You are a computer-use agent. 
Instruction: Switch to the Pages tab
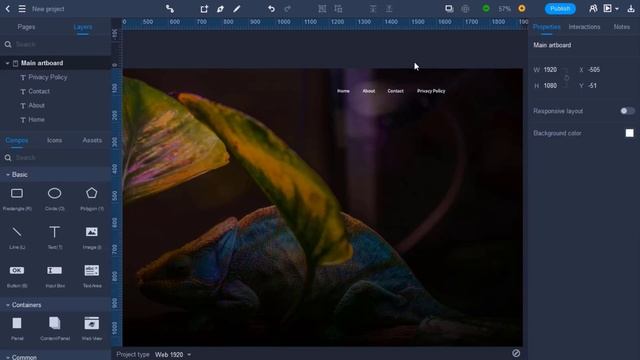tap(26, 27)
